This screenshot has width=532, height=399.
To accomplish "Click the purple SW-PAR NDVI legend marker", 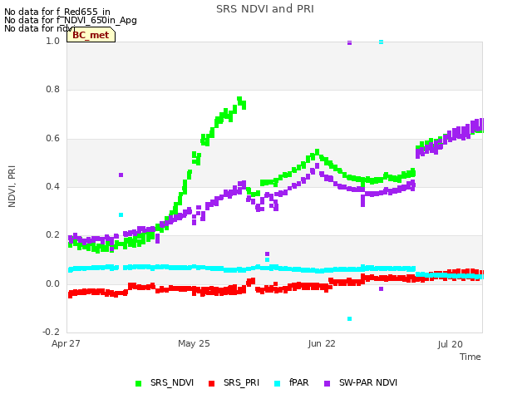I will click(x=327, y=384).
